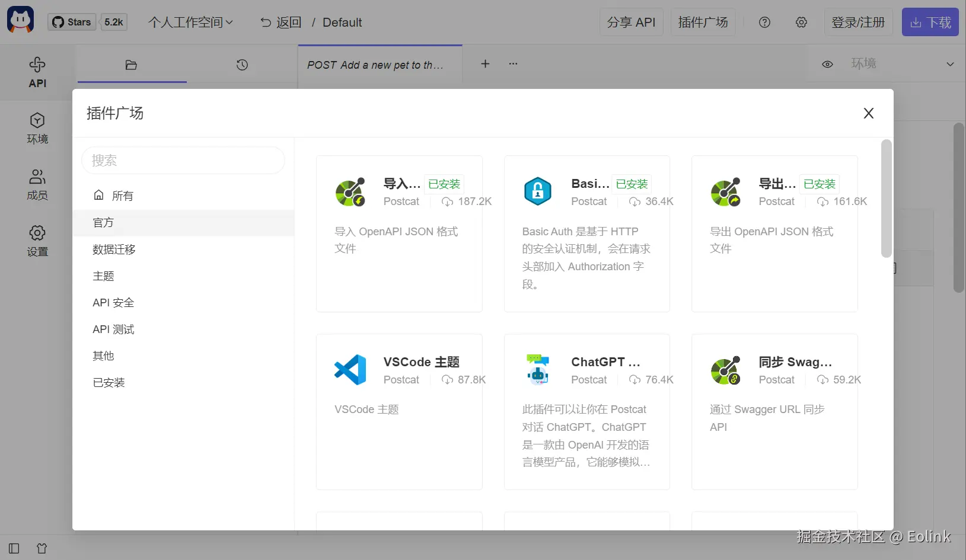Viewport: 966px width, 560px height.
Task: Click the 分享 API button
Action: (631, 23)
